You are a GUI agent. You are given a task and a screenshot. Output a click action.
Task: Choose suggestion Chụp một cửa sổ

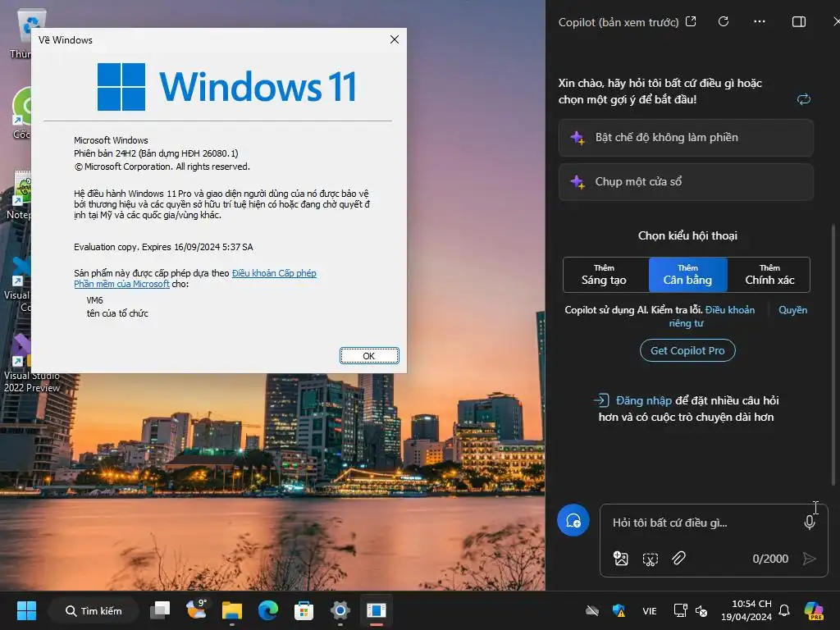686,182
